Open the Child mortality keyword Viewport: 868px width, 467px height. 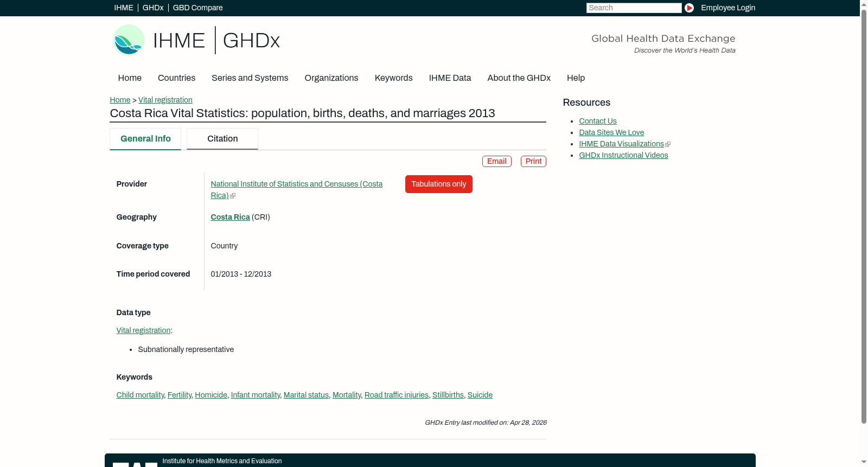140,395
